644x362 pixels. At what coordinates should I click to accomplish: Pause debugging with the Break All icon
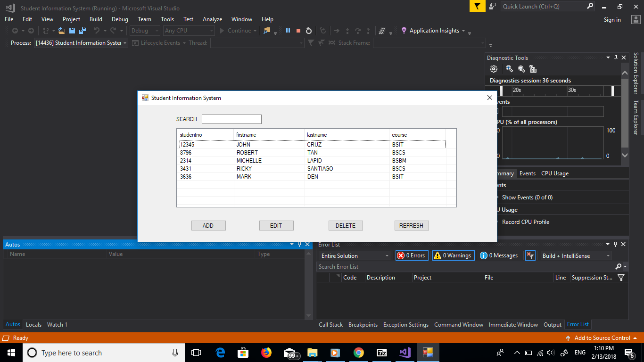pyautogui.click(x=288, y=30)
